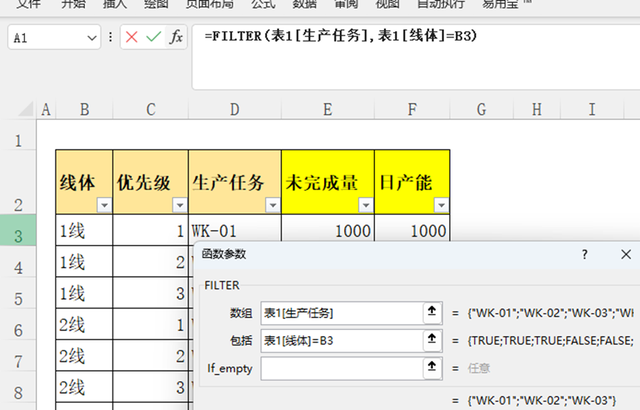Switch to the 插入 ribbon tab
640x410 pixels.
(x=115, y=4)
